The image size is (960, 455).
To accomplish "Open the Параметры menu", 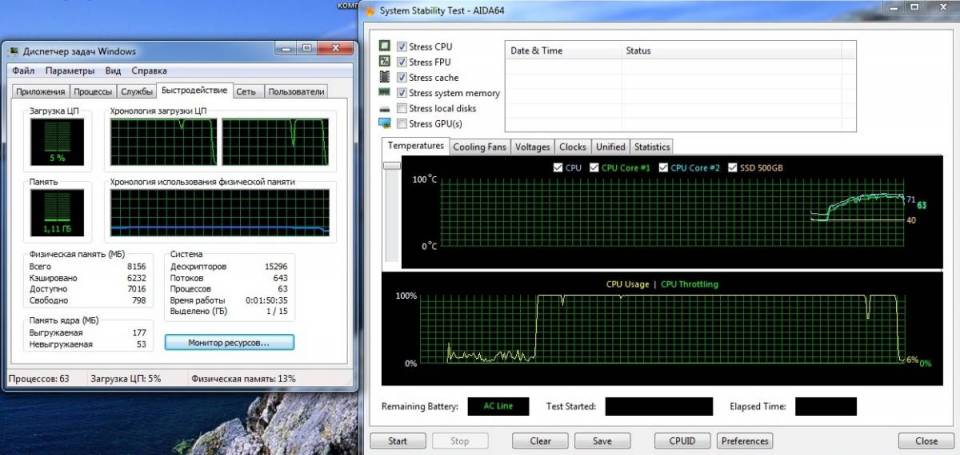I will pyautogui.click(x=70, y=71).
